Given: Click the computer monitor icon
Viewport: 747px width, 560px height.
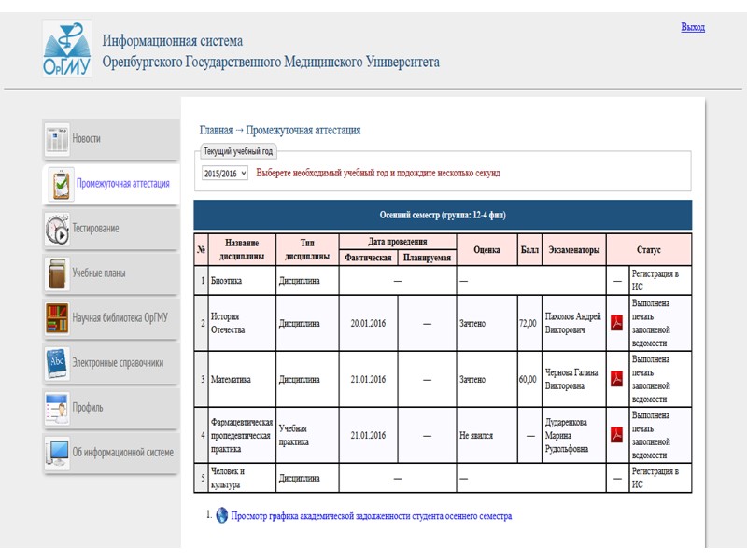Looking at the screenshot, I should [x=57, y=453].
